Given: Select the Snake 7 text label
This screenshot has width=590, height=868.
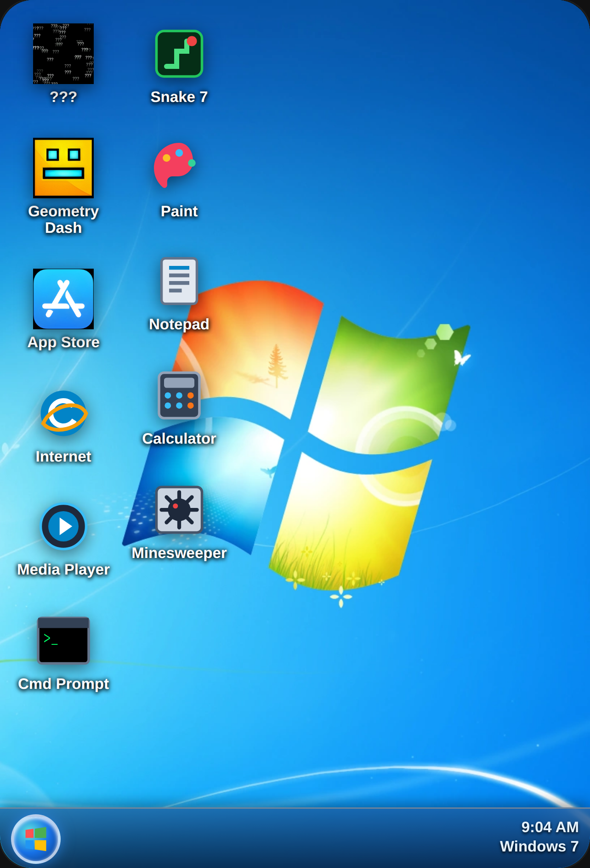Looking at the screenshot, I should pyautogui.click(x=179, y=97).
